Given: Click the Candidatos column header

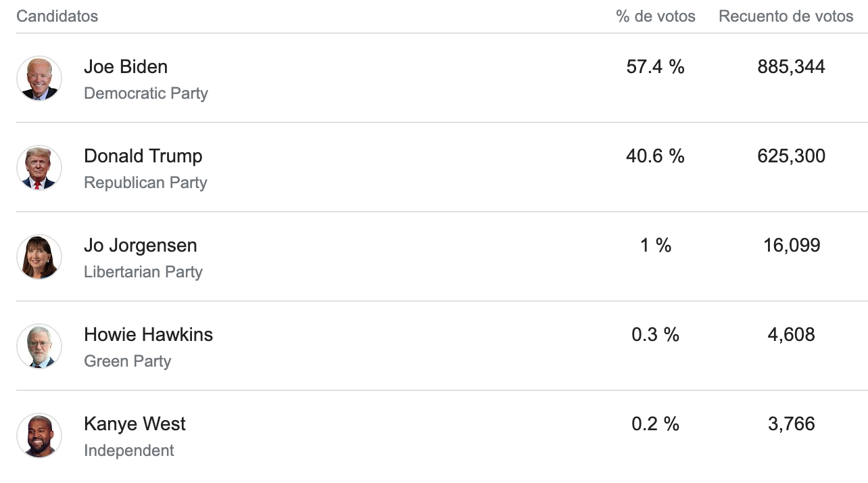Looking at the screenshot, I should coord(57,16).
